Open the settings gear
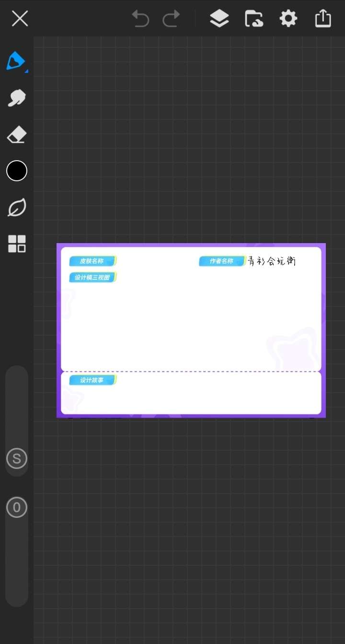 click(x=288, y=19)
